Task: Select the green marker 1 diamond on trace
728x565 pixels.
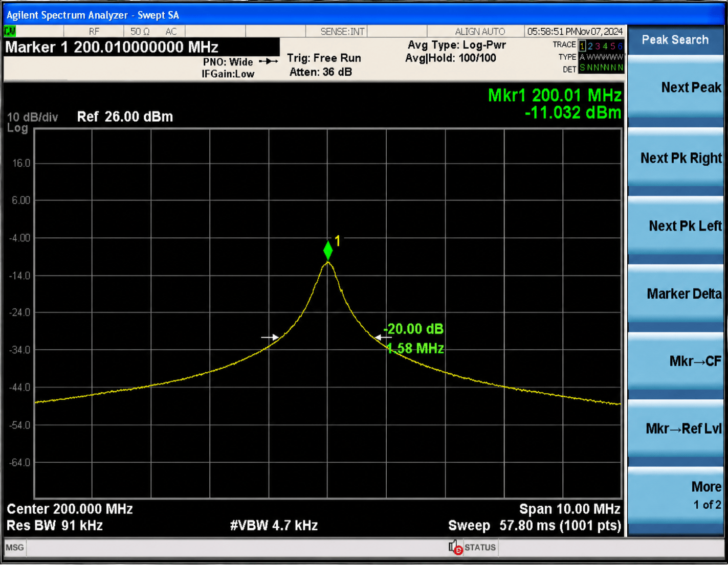Action: pyautogui.click(x=328, y=250)
